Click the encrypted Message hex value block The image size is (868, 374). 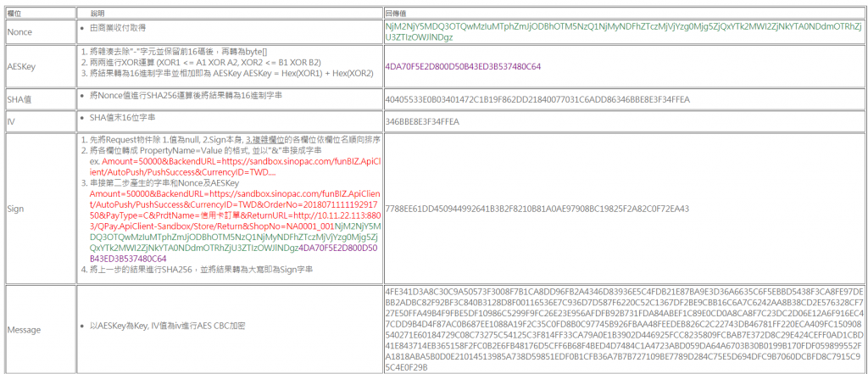pyautogui.click(x=625, y=329)
